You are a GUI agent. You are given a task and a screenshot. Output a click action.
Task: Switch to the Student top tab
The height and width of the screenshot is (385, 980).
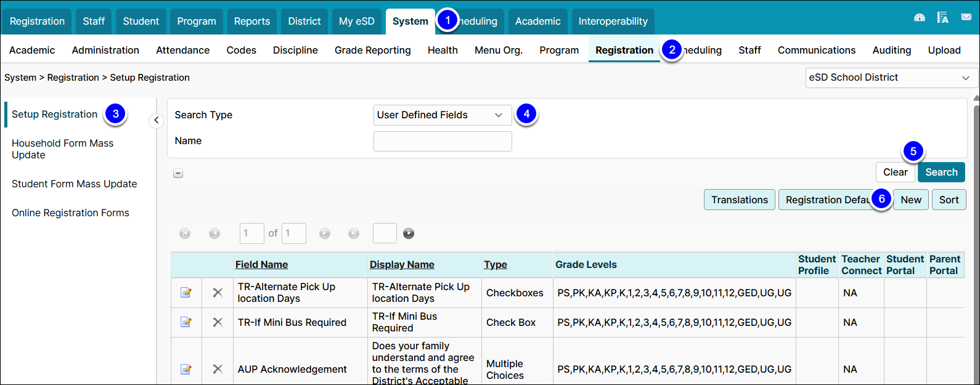[x=141, y=22]
